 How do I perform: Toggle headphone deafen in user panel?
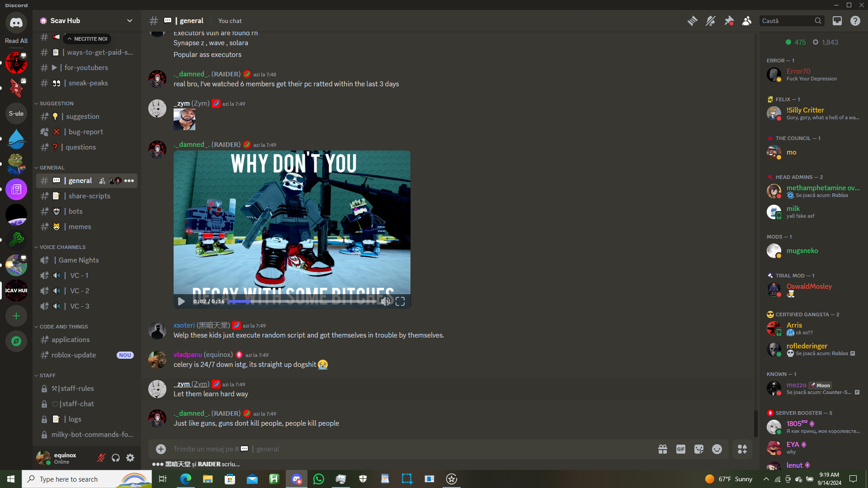pos(116,458)
